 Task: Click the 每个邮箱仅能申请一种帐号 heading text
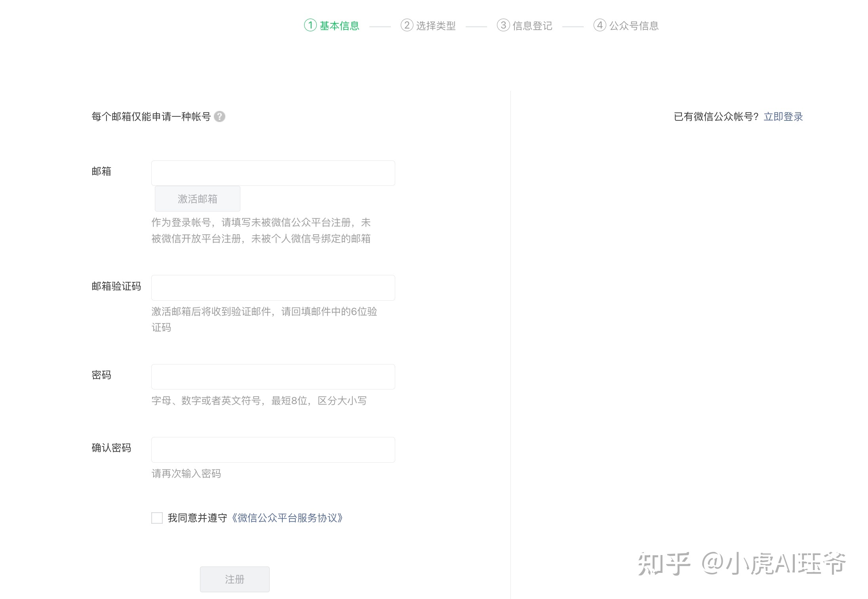(151, 116)
